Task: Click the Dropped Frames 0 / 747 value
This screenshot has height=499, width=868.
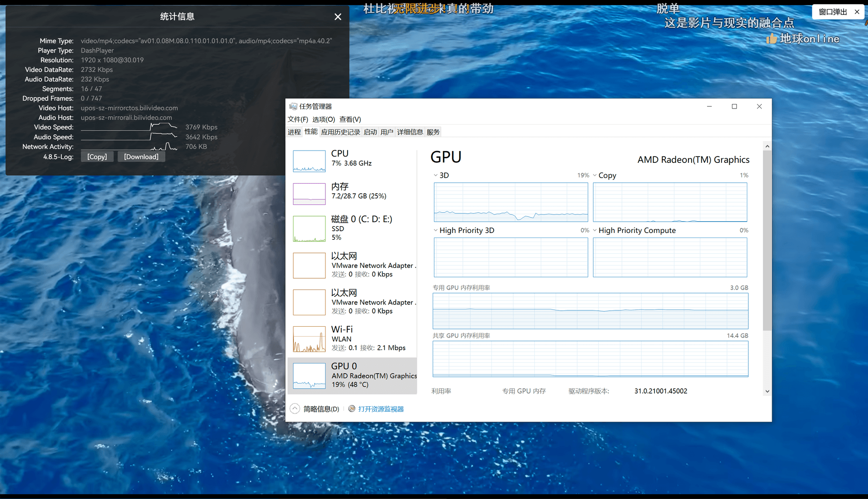Action: point(91,98)
